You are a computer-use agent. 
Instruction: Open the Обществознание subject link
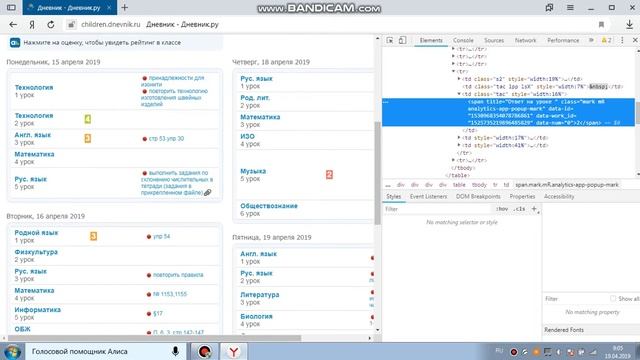269,206
